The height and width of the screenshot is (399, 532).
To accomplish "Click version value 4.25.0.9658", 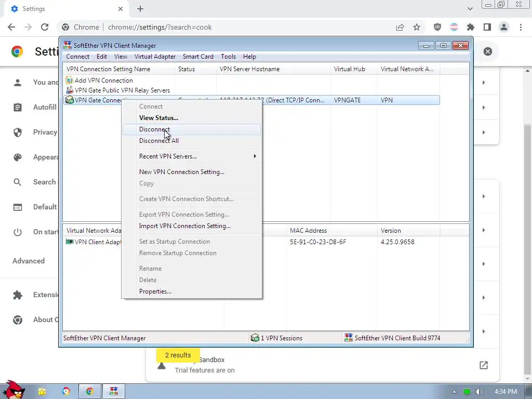I will pyautogui.click(x=397, y=242).
